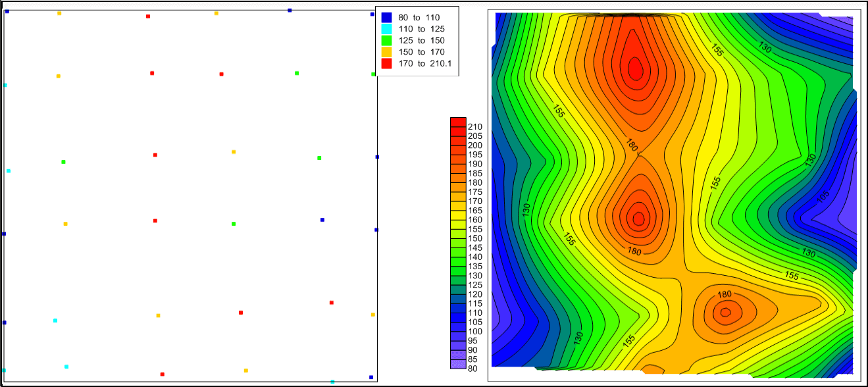Click the 85 label on the color scale
868x387 pixels.
(x=473, y=359)
